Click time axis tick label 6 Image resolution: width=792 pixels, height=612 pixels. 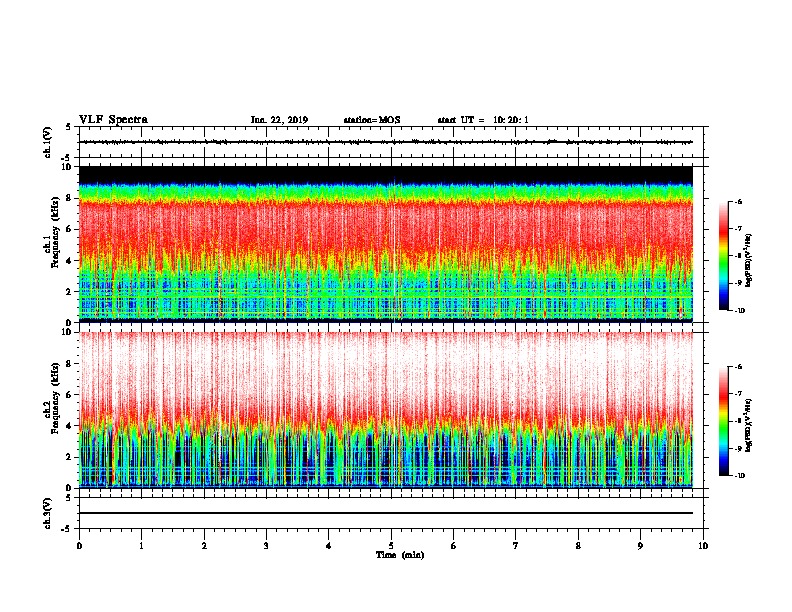click(454, 546)
